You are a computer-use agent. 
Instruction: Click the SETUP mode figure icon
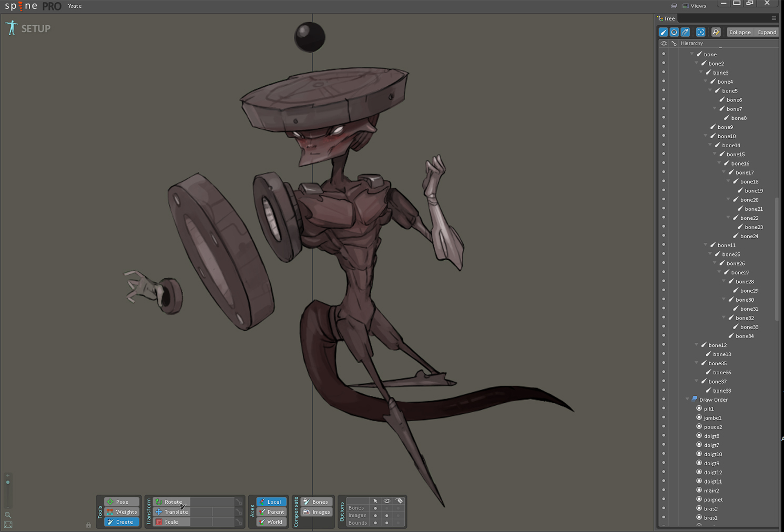[x=12, y=28]
